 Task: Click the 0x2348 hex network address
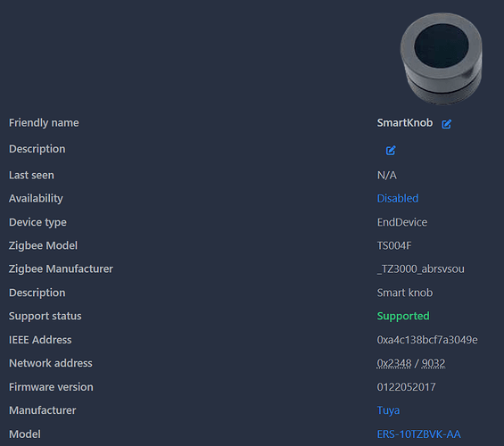[x=394, y=363]
